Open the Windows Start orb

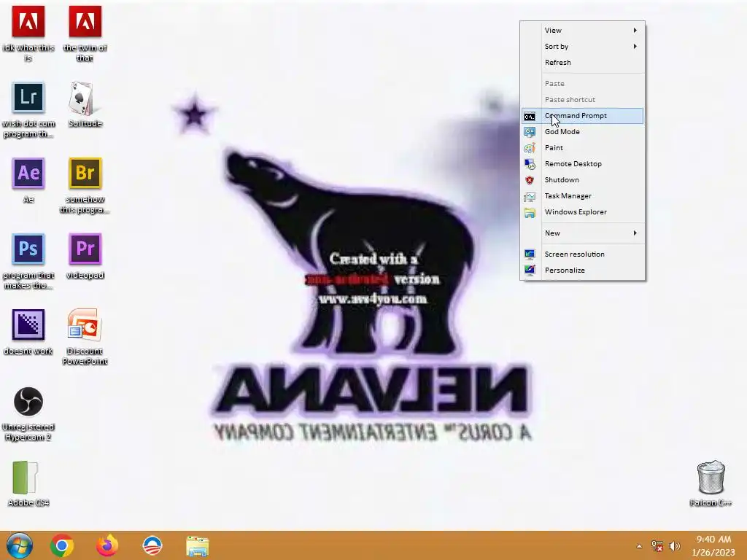(20, 545)
